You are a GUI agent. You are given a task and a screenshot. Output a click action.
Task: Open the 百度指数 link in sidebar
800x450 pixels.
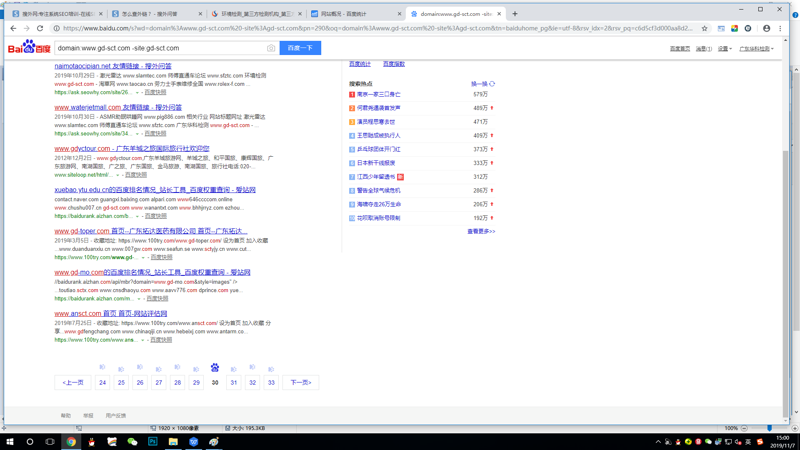394,64
